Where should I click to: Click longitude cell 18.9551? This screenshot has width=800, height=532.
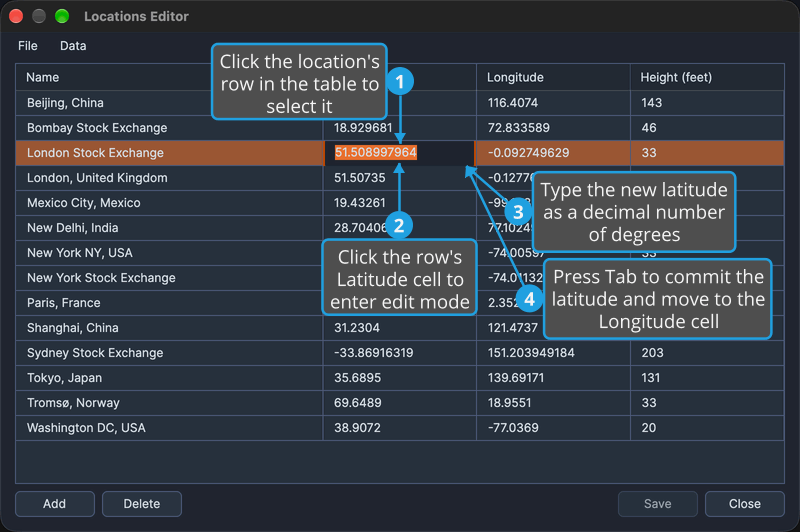click(554, 403)
